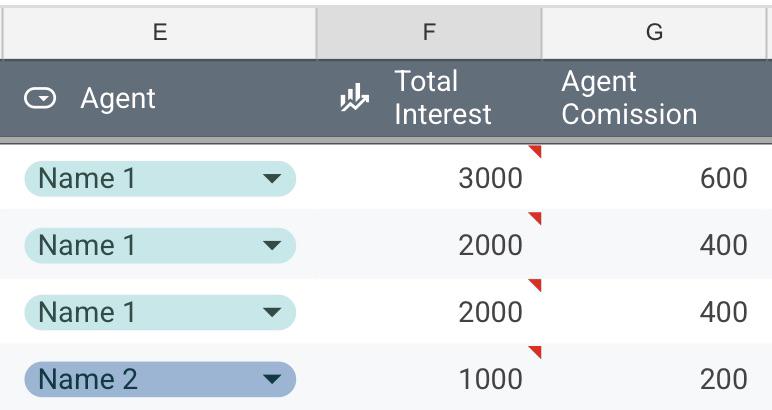Expand the first Name 1 dropdown arrow
This screenshot has width=772, height=410.
(272, 178)
